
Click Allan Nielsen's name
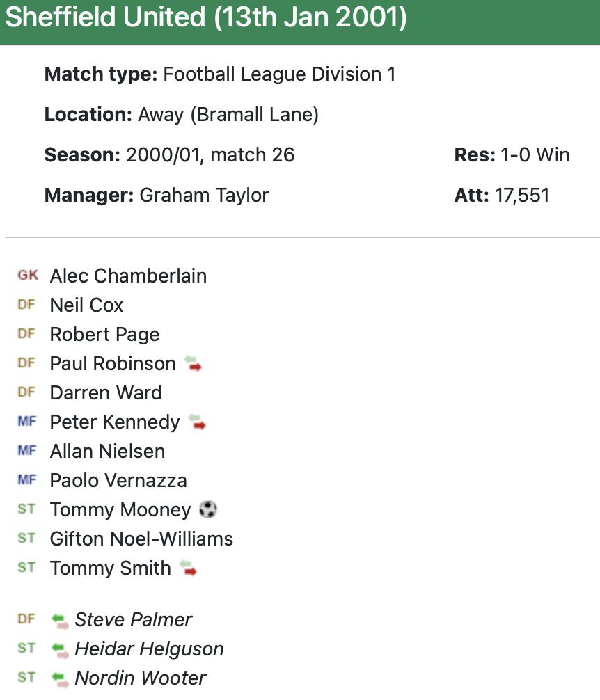(107, 451)
